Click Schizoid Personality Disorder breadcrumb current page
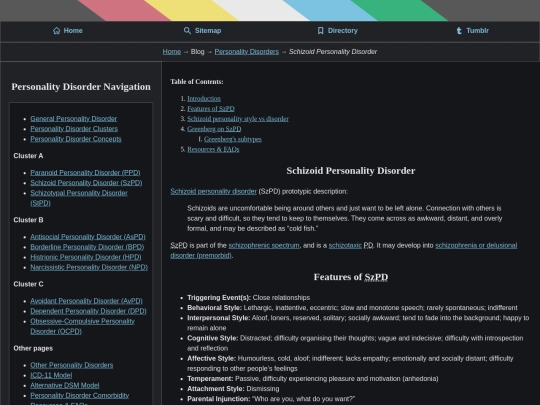The width and height of the screenshot is (540, 405). click(333, 52)
